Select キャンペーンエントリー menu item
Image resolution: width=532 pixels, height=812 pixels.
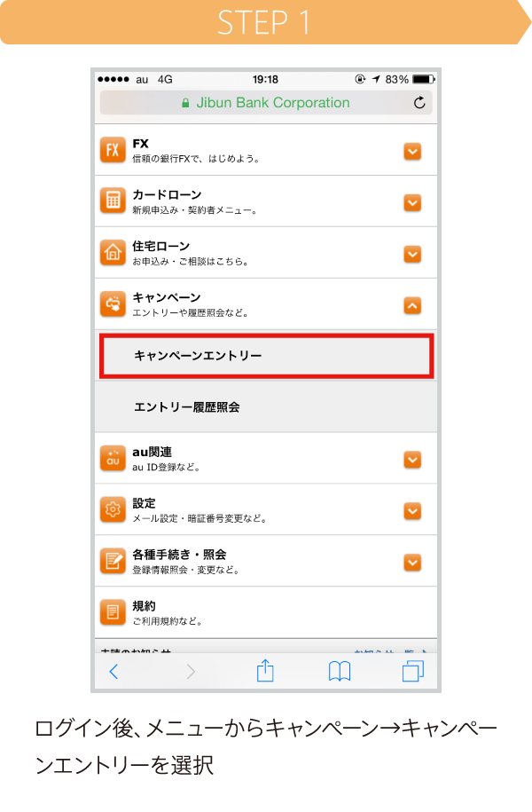(267, 356)
